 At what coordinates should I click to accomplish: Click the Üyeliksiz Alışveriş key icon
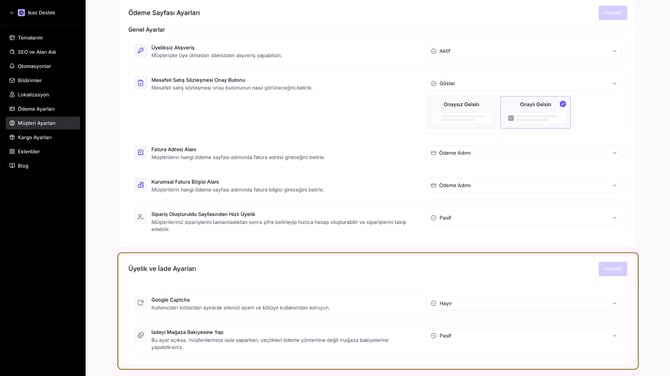tap(141, 50)
